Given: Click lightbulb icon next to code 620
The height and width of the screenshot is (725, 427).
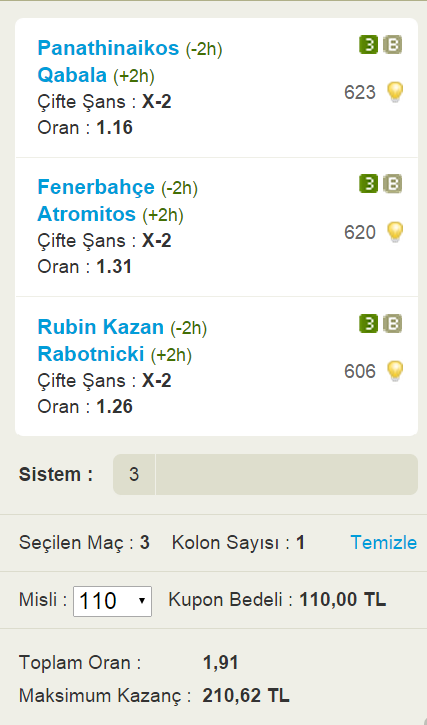Looking at the screenshot, I should click(x=395, y=232).
